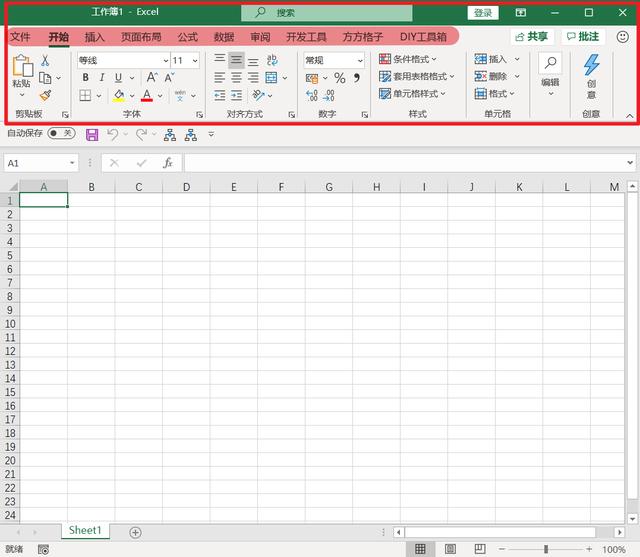
Task: Toggle bold formatting
Action: pos(86,78)
